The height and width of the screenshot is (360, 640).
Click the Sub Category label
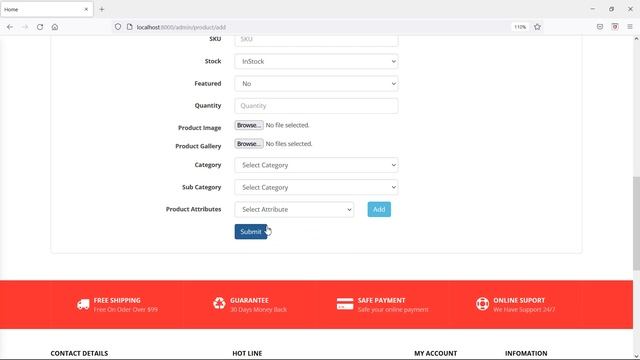(202, 187)
